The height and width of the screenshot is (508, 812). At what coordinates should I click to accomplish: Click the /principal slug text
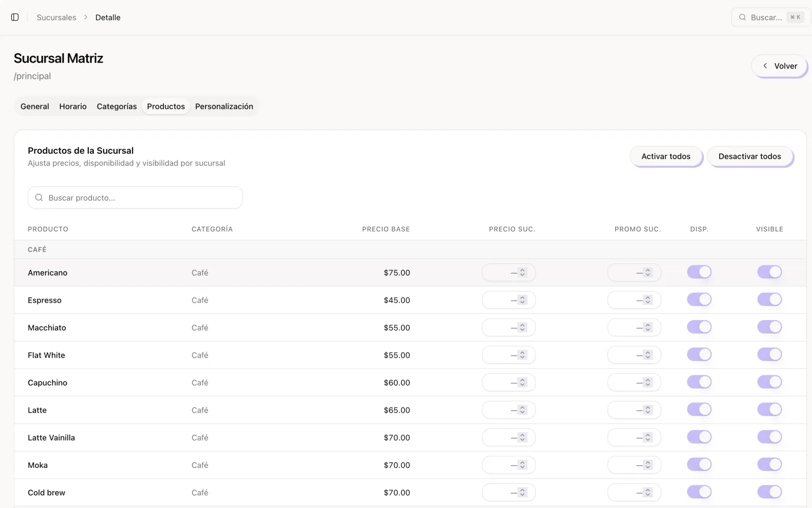(x=32, y=76)
